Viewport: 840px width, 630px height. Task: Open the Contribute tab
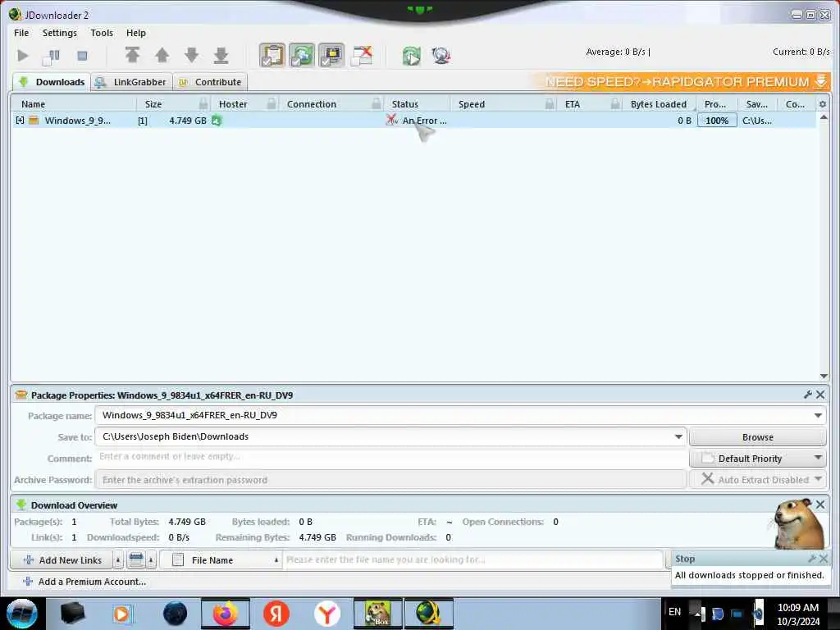(210, 82)
